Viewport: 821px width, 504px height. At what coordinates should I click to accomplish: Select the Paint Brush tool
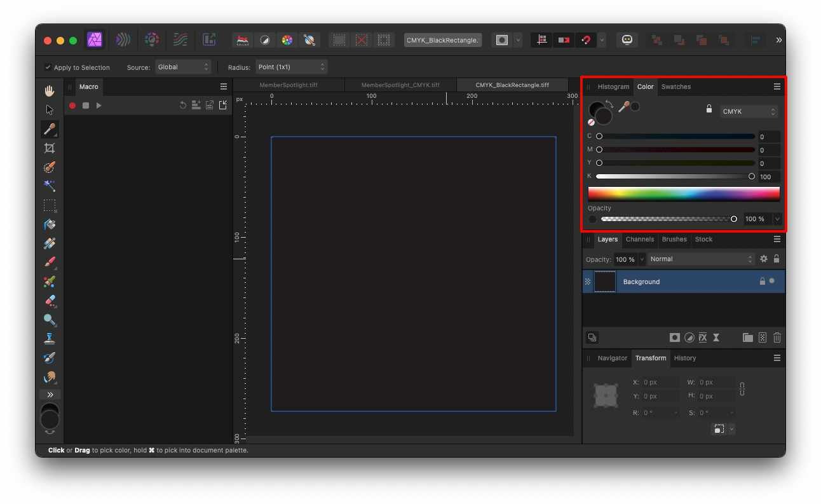point(50,262)
